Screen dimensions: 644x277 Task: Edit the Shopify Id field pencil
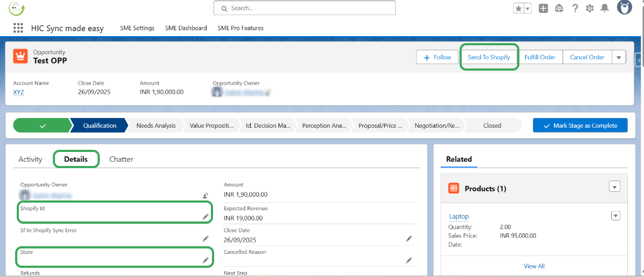[205, 217]
